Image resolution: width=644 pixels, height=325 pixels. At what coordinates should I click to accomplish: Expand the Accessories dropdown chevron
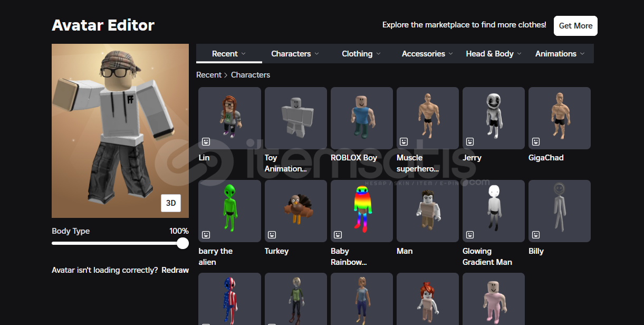point(451,54)
